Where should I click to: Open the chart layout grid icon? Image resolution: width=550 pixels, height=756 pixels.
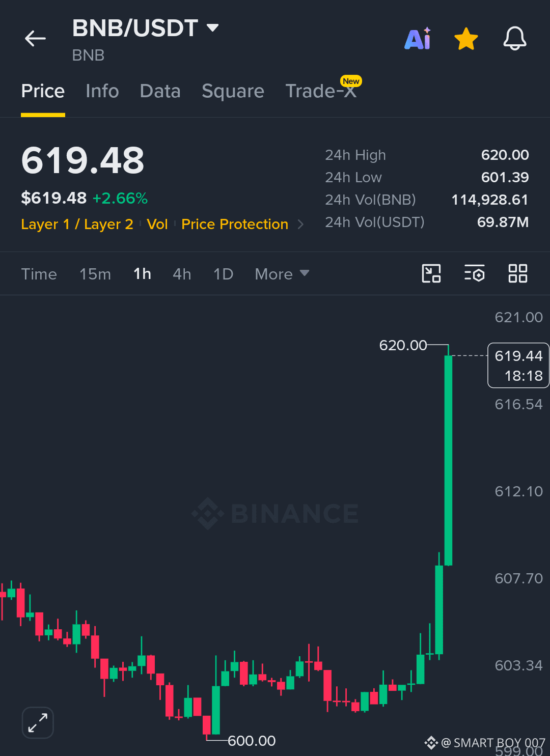coord(517,273)
